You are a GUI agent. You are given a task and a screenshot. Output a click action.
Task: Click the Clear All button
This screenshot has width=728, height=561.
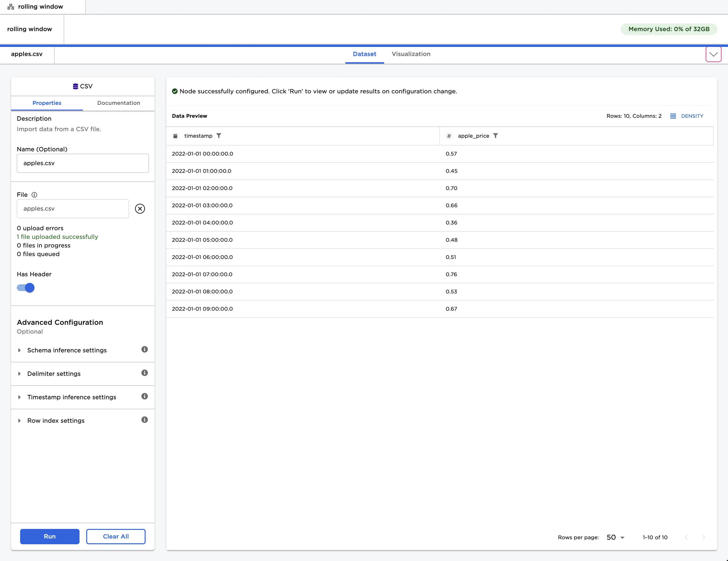tap(116, 536)
